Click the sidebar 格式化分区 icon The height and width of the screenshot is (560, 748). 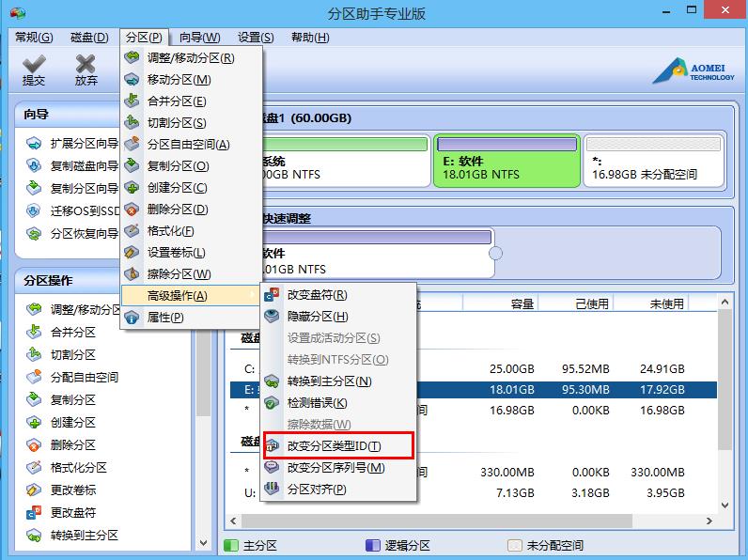click(x=34, y=468)
